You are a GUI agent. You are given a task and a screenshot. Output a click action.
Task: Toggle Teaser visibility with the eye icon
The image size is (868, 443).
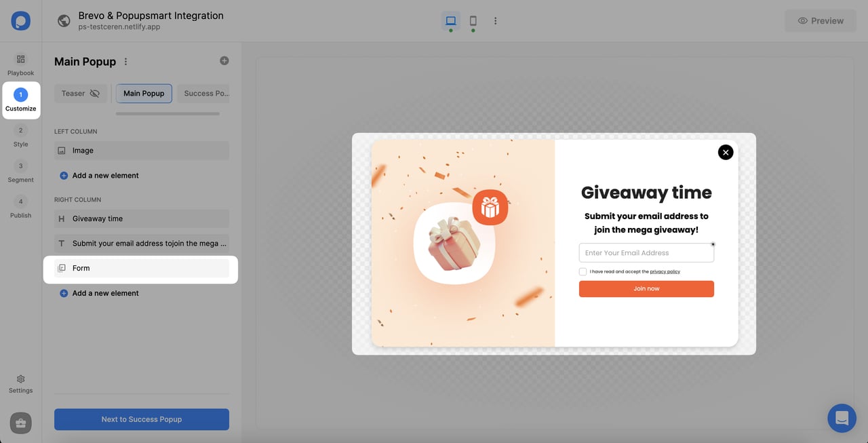coord(95,93)
